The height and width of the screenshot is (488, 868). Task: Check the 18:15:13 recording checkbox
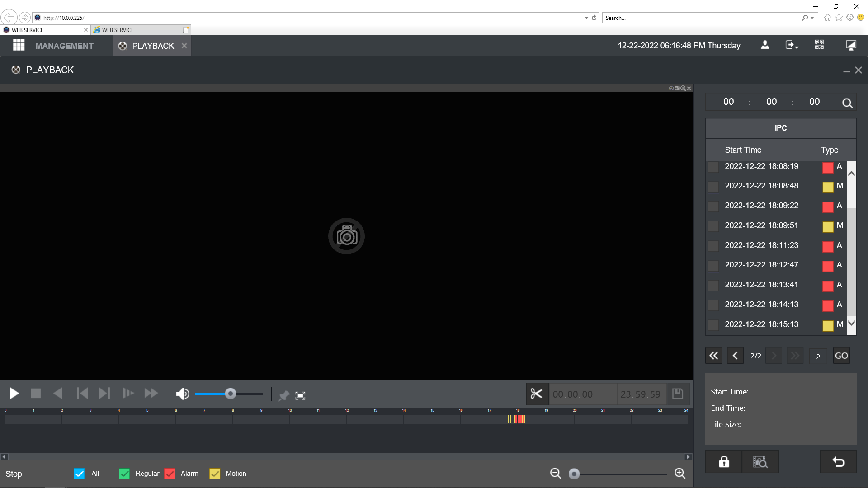pyautogui.click(x=713, y=325)
